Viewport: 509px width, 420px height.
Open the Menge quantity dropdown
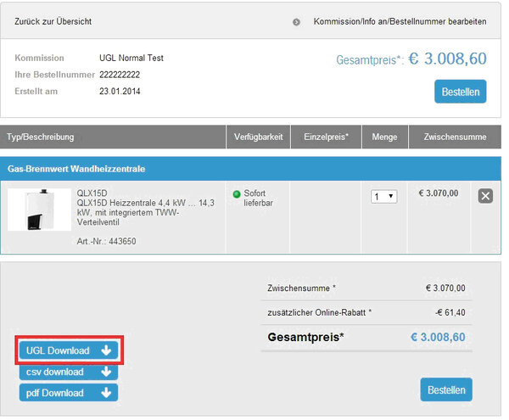click(384, 196)
